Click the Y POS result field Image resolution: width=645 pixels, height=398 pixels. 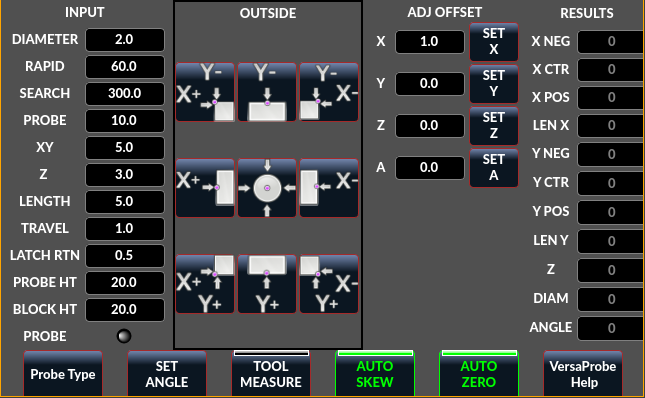coord(611,212)
